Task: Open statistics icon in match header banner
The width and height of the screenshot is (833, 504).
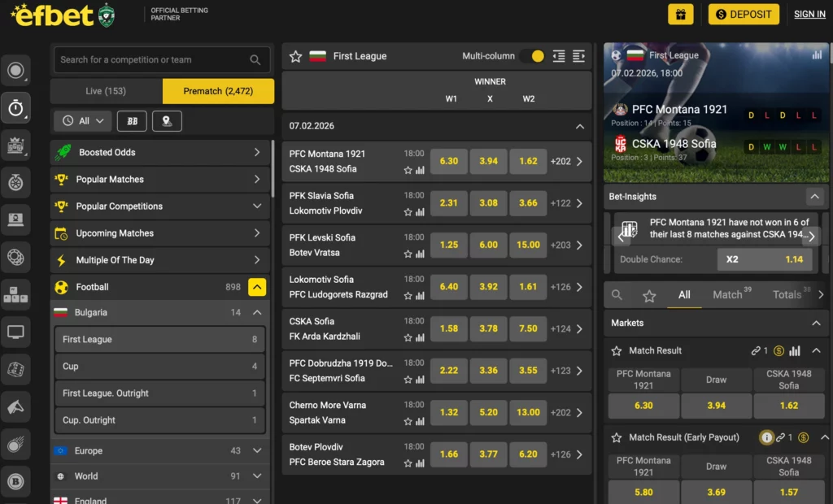Action: tap(817, 54)
